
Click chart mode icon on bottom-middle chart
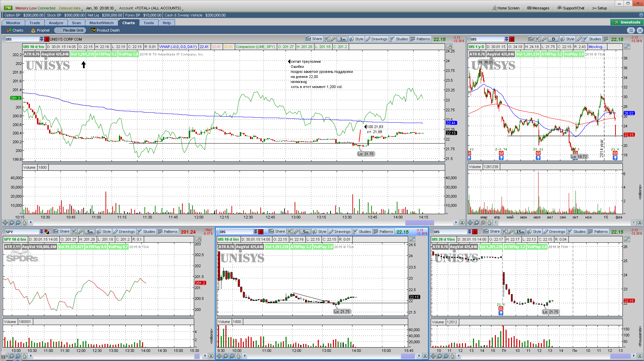click(x=412, y=239)
